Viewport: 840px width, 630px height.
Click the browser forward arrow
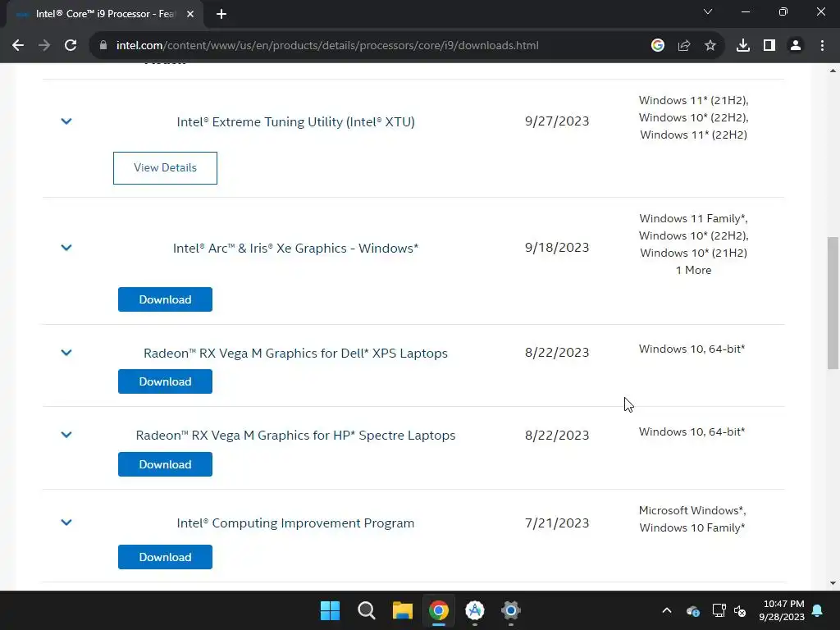(x=44, y=46)
